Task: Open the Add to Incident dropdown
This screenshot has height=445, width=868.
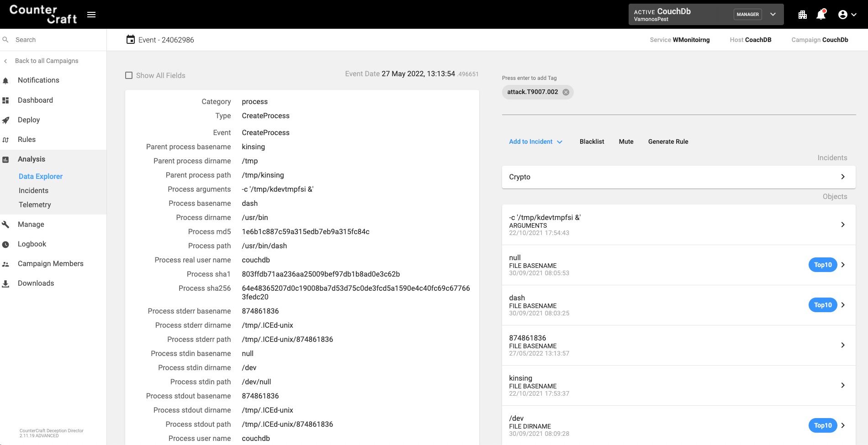Action: point(535,141)
